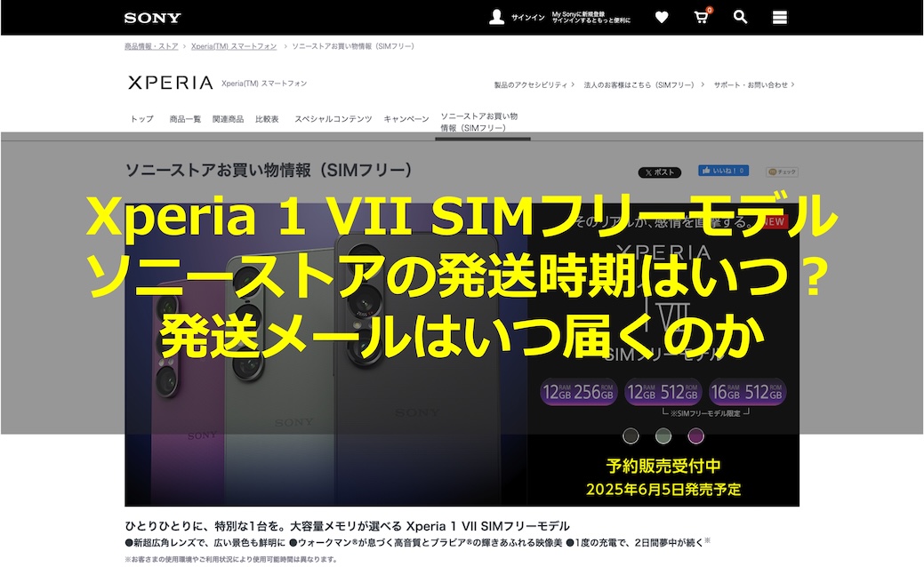Pick the green color swatch
The image size is (924, 567).
663,436
